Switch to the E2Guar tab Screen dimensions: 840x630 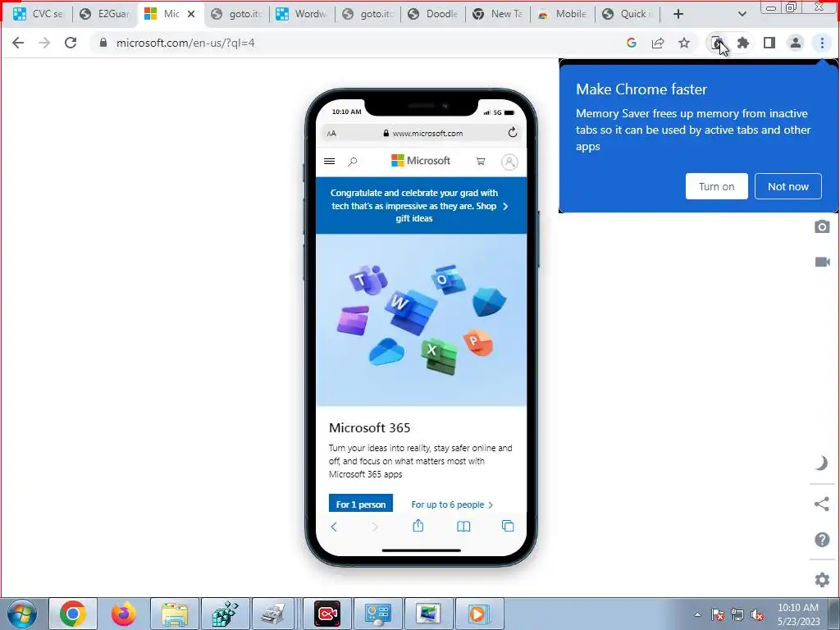(x=104, y=14)
